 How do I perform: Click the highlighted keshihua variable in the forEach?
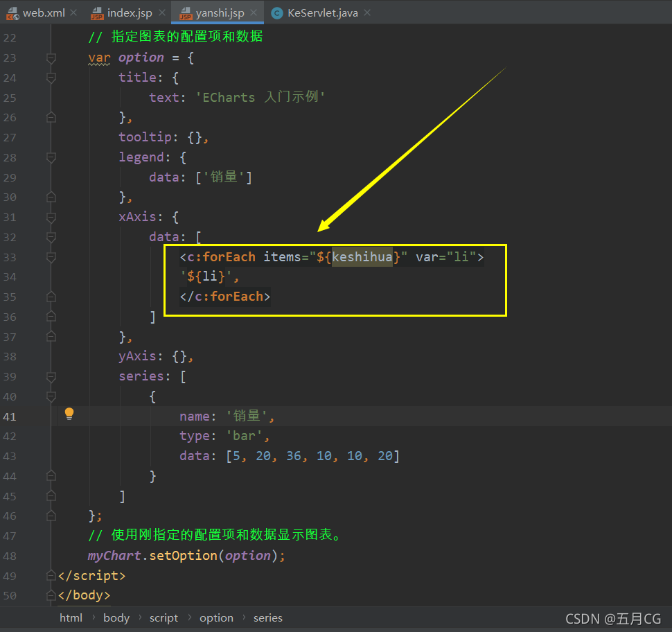tap(363, 256)
